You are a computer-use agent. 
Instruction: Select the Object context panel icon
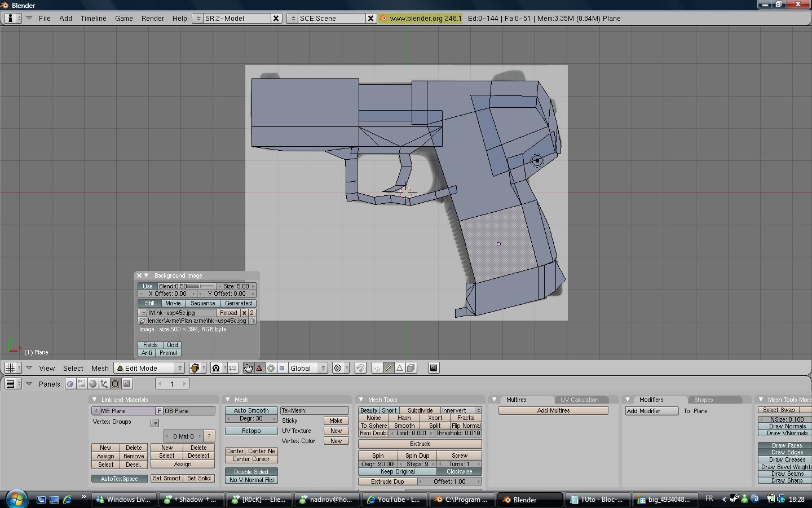(104, 384)
